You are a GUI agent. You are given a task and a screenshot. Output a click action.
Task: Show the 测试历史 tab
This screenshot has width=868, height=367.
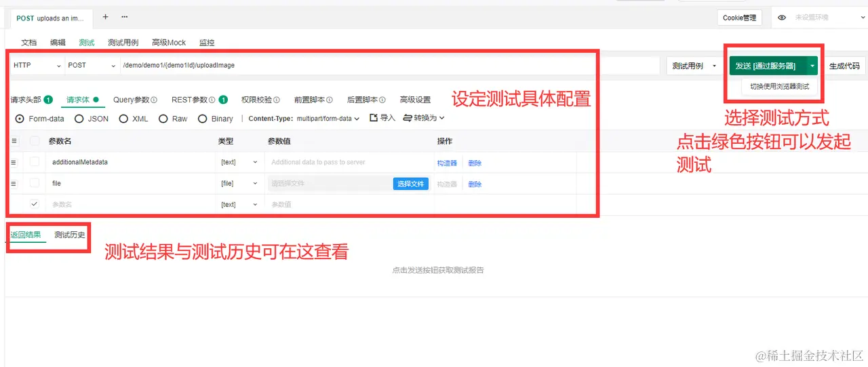(70, 235)
